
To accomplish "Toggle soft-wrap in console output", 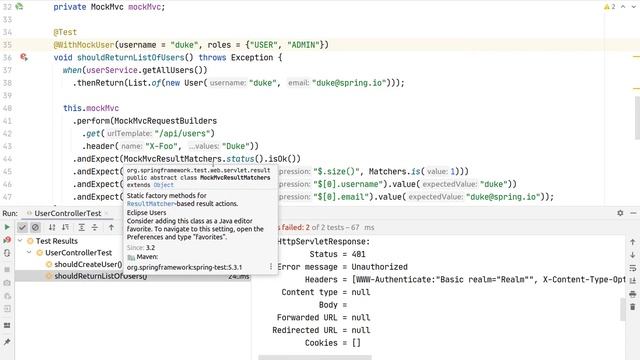I will pyautogui.click(x=633, y=268).
